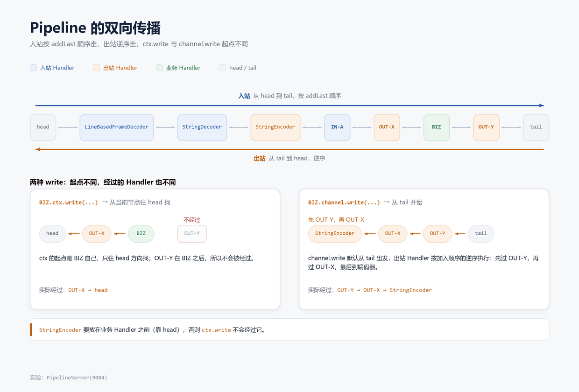The image size is (579, 392).
Task: Click the 出站 Handler legend swatch
Action: [x=96, y=68]
